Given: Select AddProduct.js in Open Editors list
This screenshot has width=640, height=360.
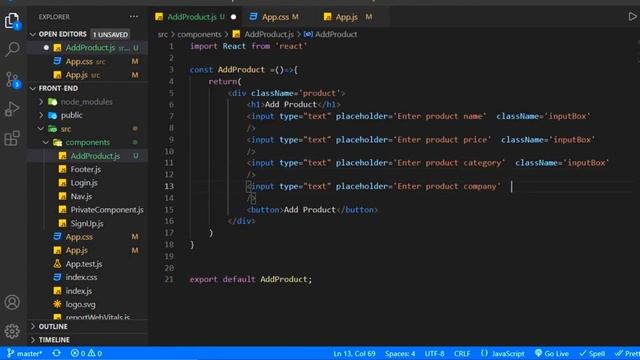Looking at the screenshot, I should [x=90, y=48].
